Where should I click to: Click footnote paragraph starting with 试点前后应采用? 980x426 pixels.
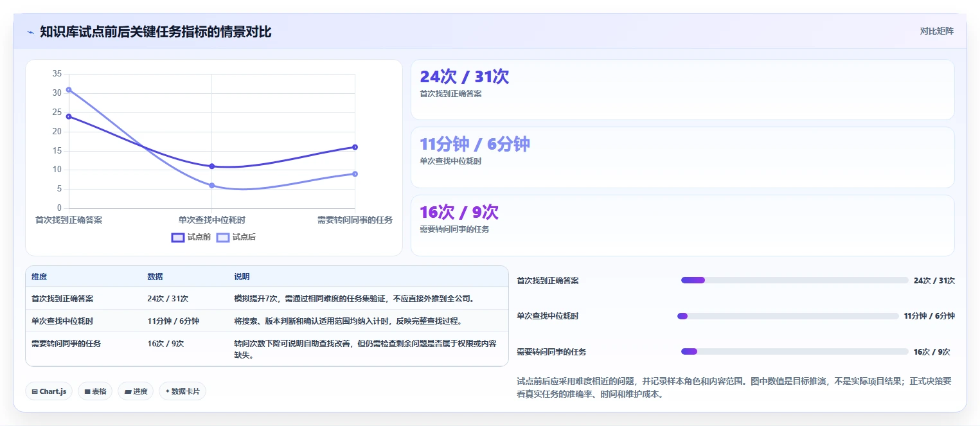734,387
